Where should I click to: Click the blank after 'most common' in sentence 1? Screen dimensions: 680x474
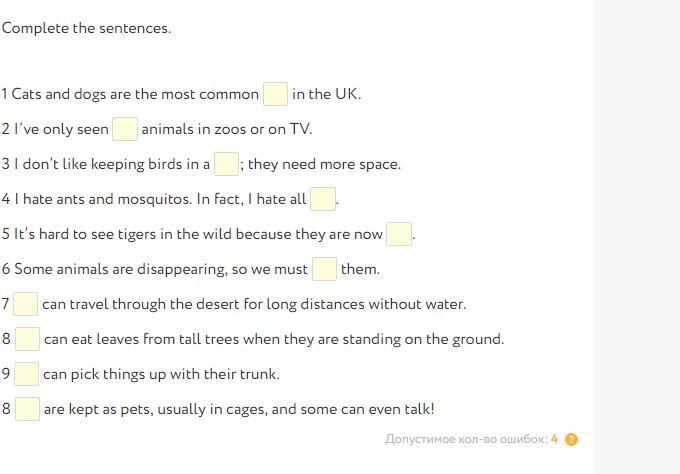[275, 94]
